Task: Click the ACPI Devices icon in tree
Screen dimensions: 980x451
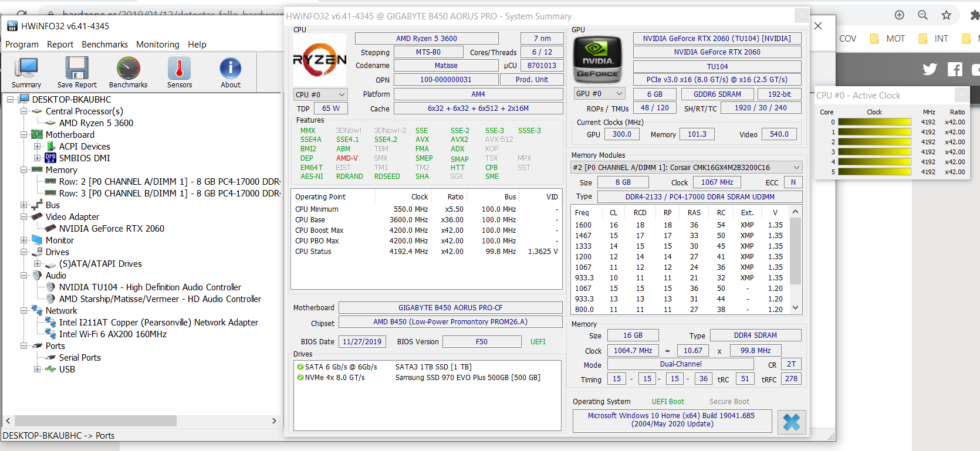Action: tap(50, 146)
